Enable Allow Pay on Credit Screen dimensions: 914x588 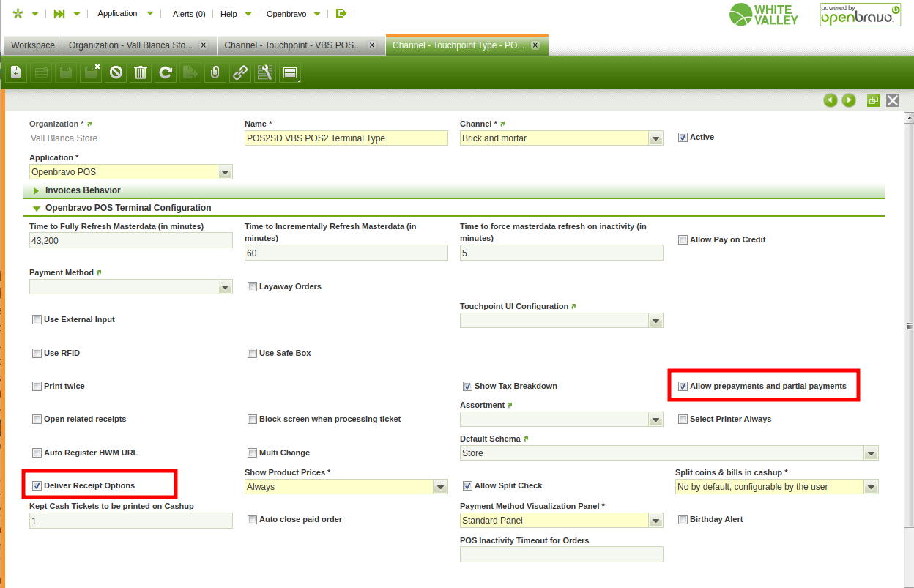683,239
